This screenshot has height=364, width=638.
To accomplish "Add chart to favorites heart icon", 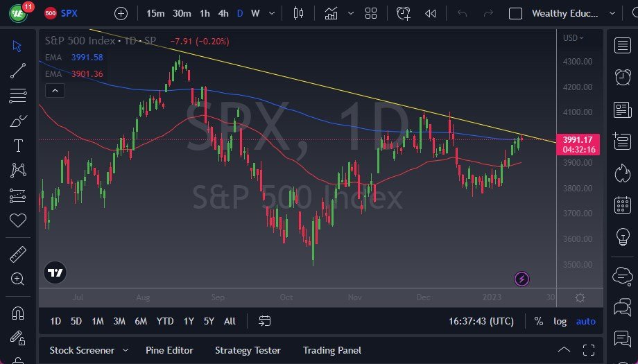I will [x=18, y=220].
